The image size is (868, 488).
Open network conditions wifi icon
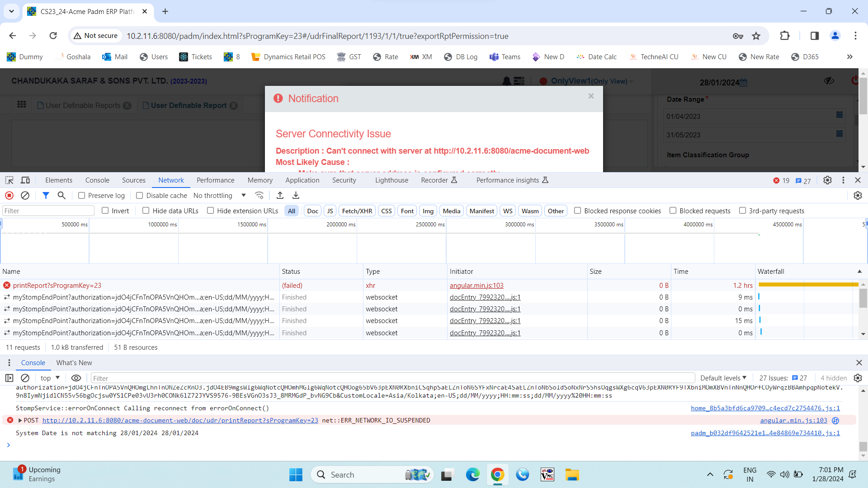click(x=259, y=196)
